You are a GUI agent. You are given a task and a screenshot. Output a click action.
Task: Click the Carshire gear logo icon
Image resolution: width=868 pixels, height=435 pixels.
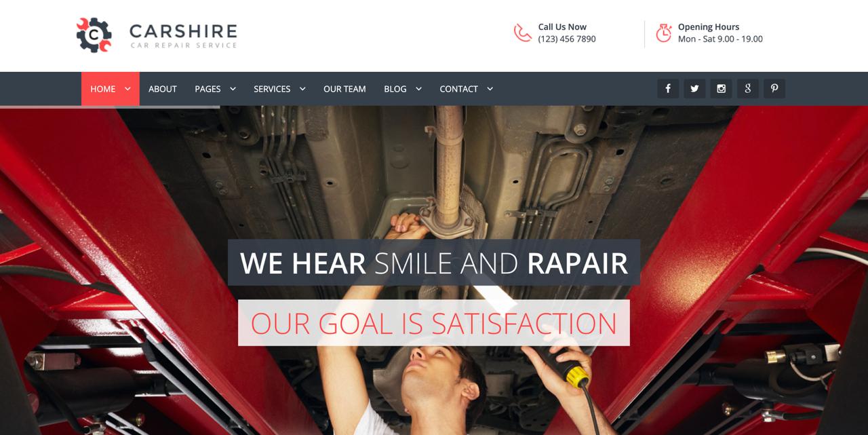pyautogui.click(x=94, y=35)
